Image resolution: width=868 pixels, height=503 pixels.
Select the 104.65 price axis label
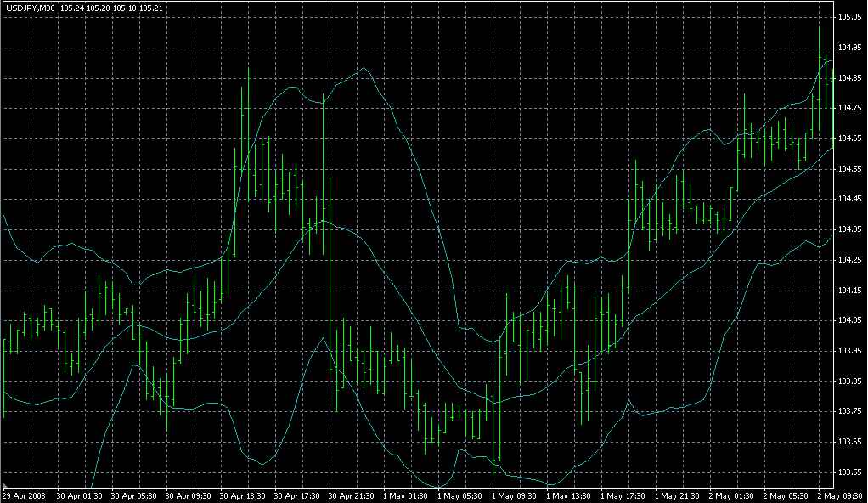pos(849,138)
